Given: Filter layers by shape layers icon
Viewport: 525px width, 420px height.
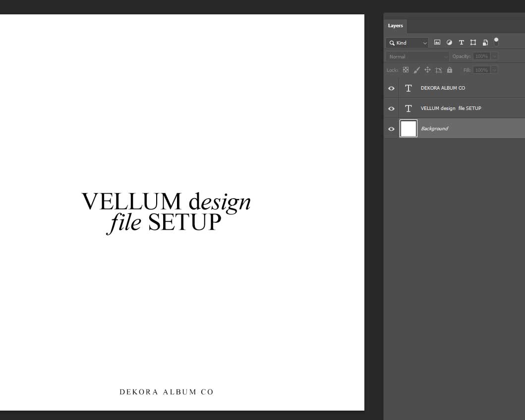Looking at the screenshot, I should click(473, 43).
